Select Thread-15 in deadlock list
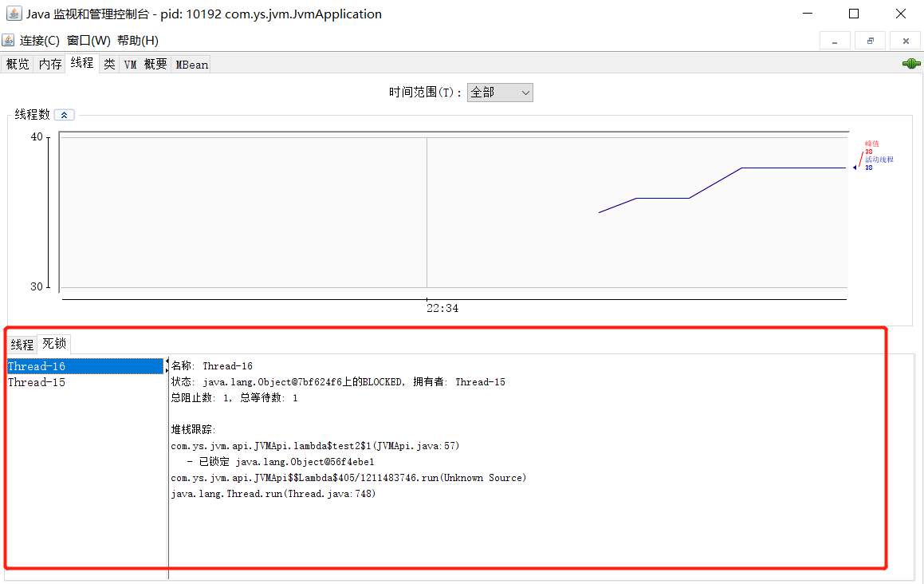This screenshot has width=924, height=584. (85, 382)
